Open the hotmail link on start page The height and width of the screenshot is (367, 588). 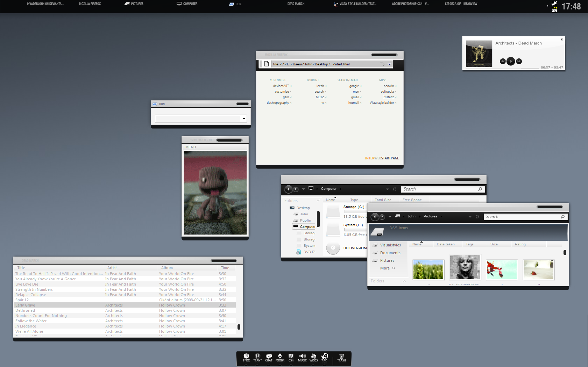click(x=353, y=103)
